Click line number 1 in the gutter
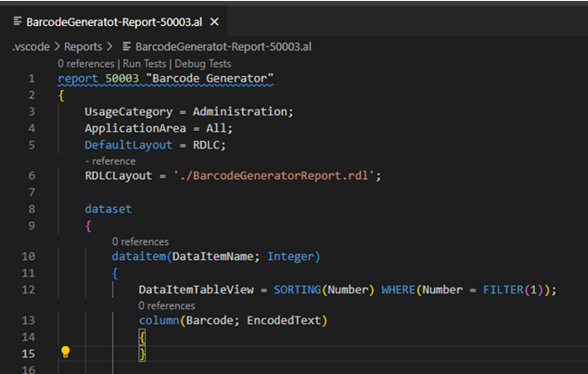 pos(32,78)
